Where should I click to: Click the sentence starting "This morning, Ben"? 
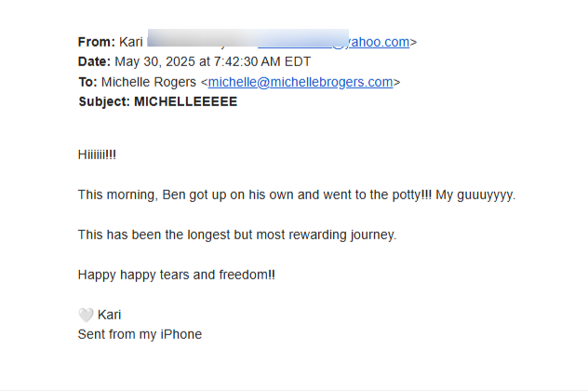242,195
